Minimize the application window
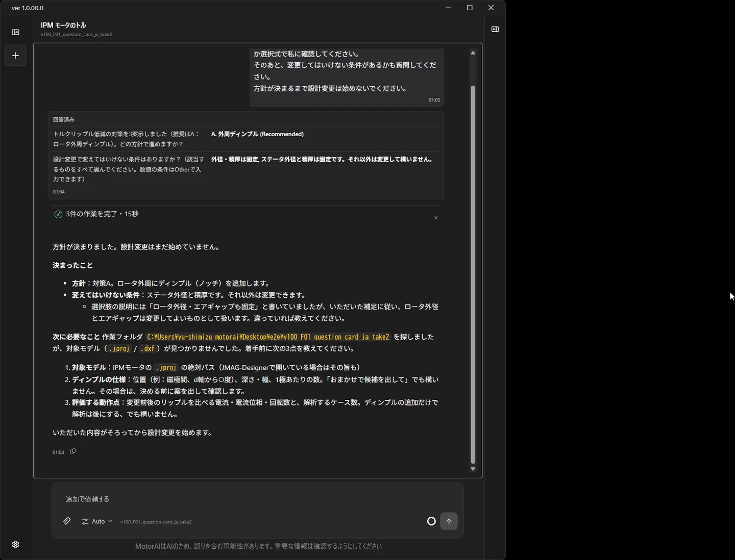 pos(448,8)
